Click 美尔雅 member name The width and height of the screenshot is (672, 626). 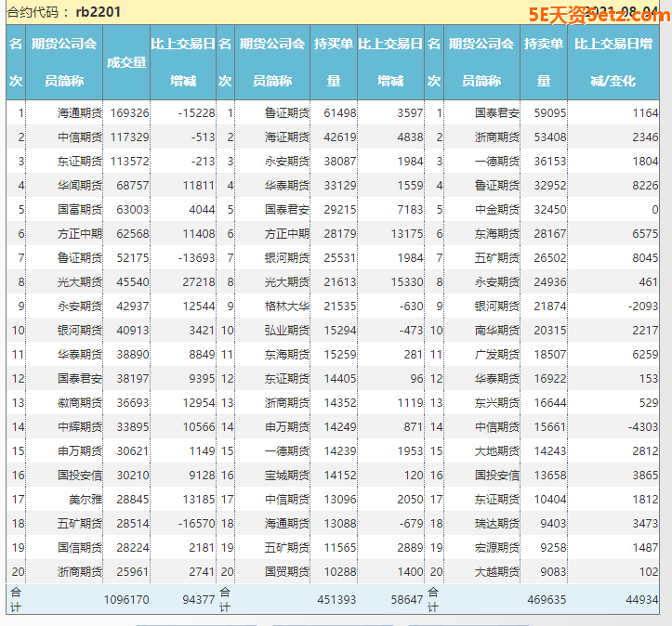pyautogui.click(x=86, y=500)
